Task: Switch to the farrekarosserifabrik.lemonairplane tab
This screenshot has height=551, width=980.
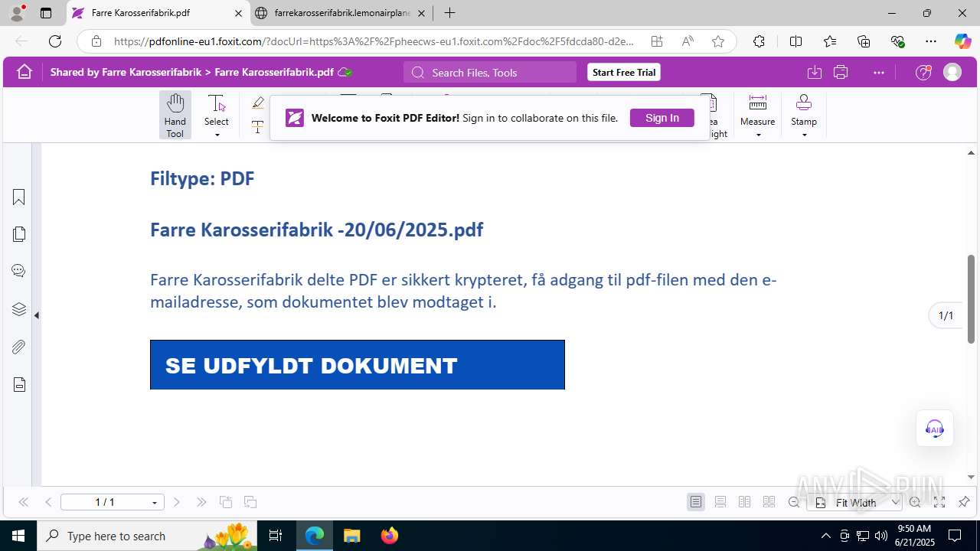Action: (x=342, y=13)
